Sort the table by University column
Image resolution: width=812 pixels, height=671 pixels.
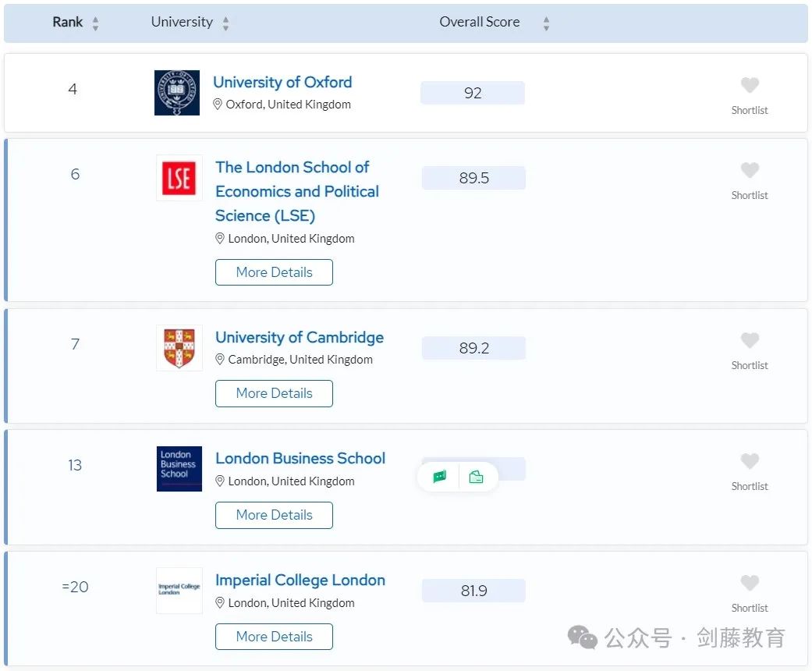(x=225, y=23)
